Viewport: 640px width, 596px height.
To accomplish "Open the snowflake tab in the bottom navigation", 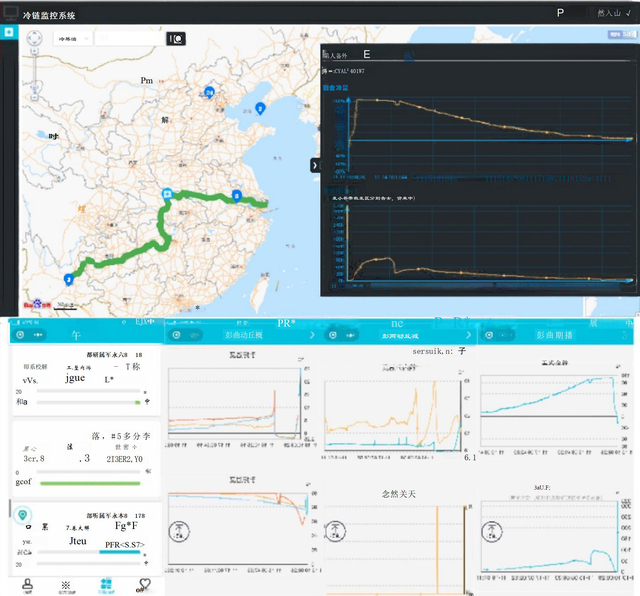I will [66, 586].
